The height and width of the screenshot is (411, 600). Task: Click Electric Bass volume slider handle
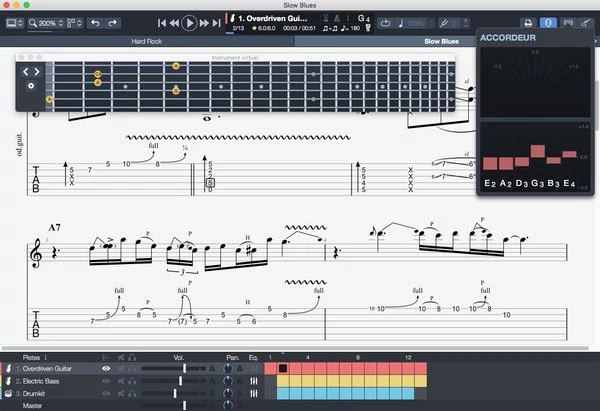coord(180,381)
